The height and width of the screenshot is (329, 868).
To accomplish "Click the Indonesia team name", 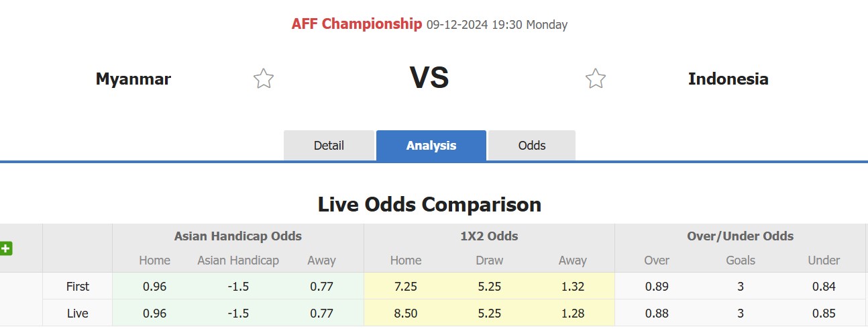I will click(x=728, y=79).
